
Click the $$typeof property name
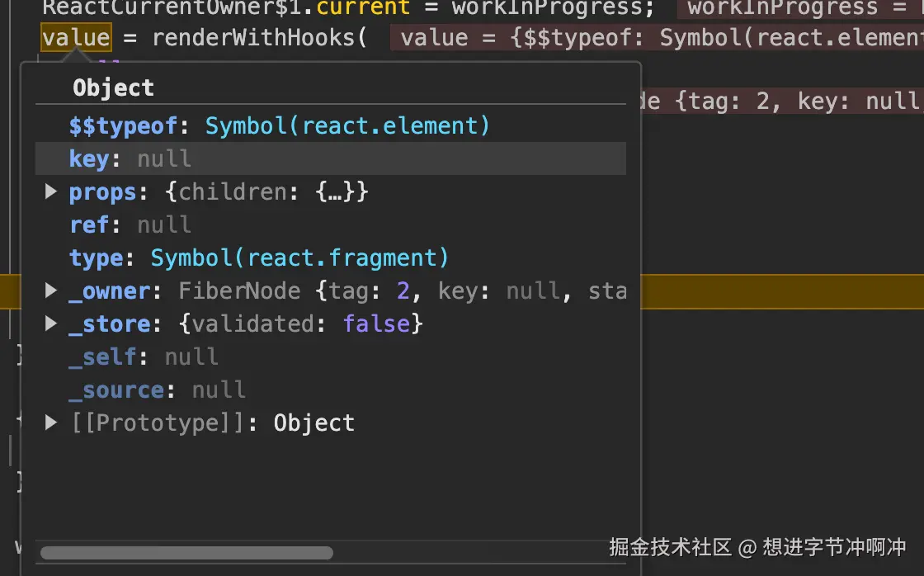click(x=124, y=126)
